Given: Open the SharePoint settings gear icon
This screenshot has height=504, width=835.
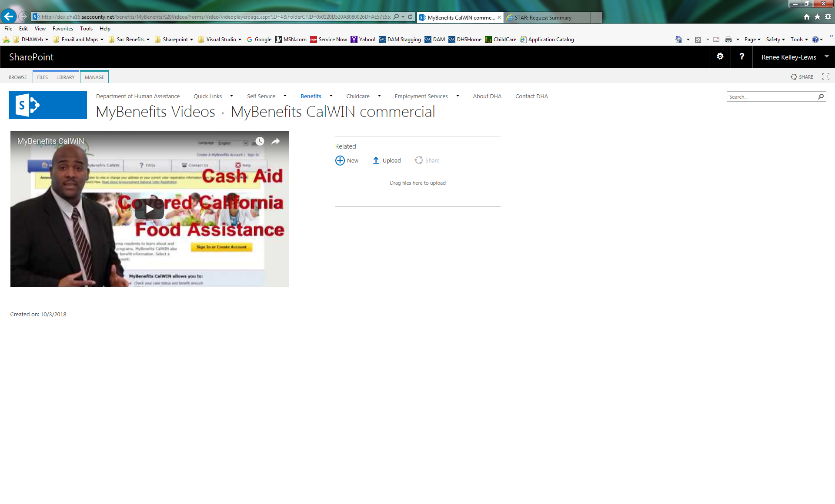Looking at the screenshot, I should pyautogui.click(x=720, y=56).
